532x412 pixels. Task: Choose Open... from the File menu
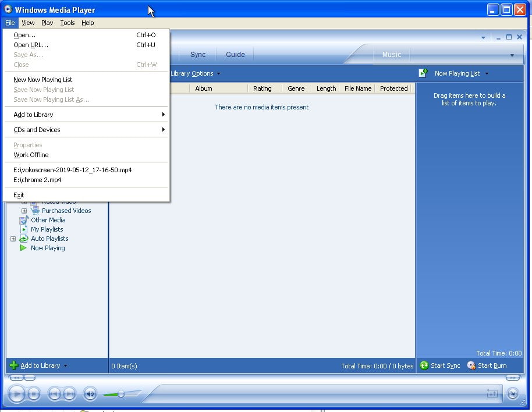click(86, 35)
